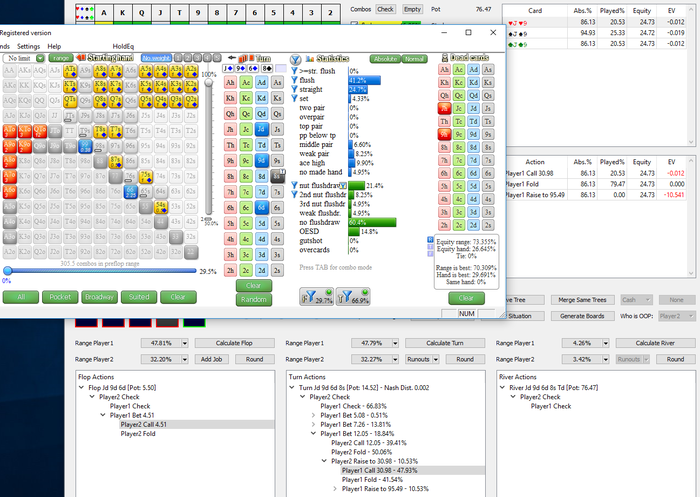Toggle the Normal statistics mode button

click(x=414, y=58)
